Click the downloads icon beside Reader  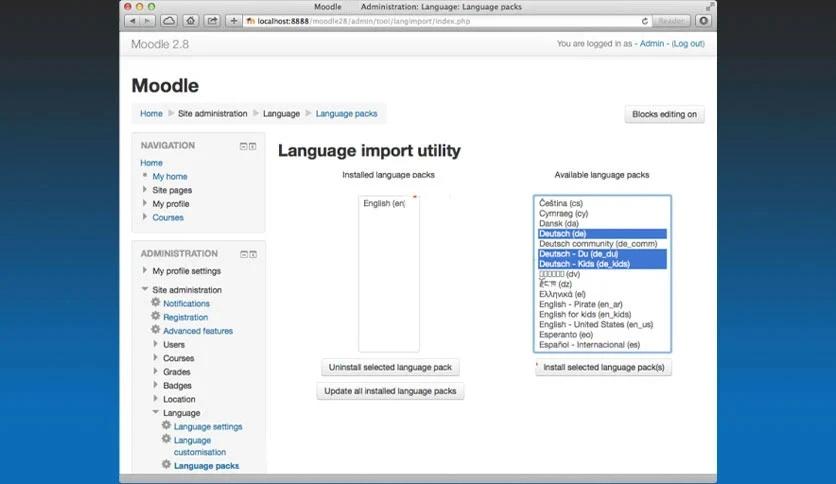(703, 21)
